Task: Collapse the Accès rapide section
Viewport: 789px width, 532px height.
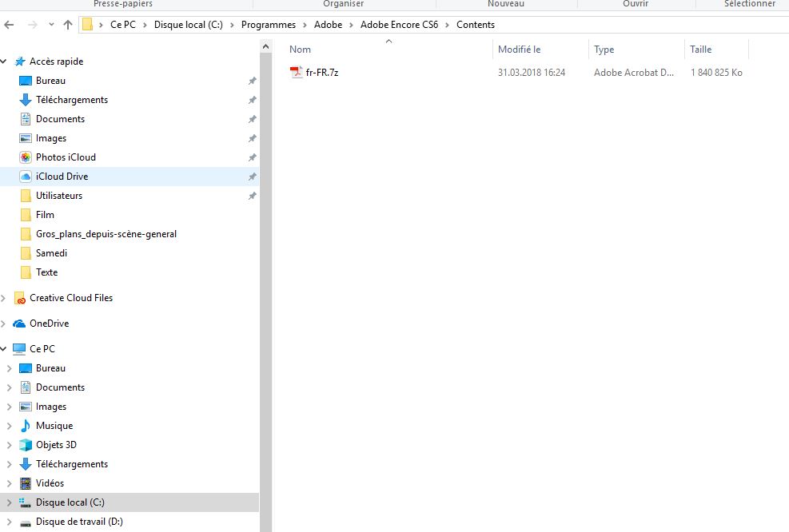Action: pos(4,62)
